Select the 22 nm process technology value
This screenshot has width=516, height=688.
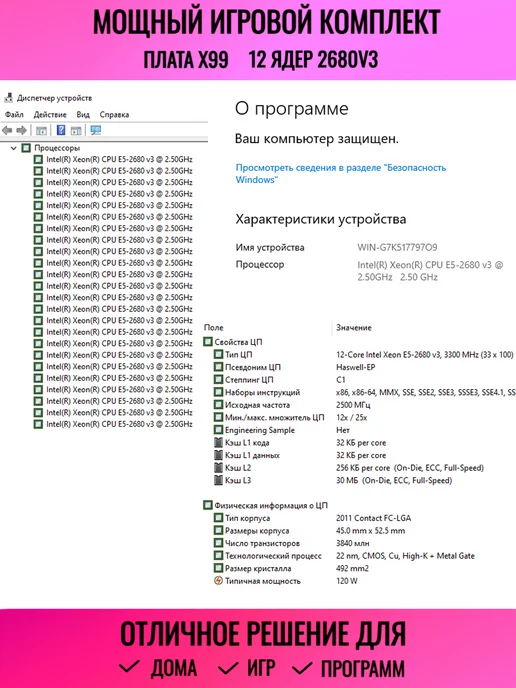click(405, 556)
